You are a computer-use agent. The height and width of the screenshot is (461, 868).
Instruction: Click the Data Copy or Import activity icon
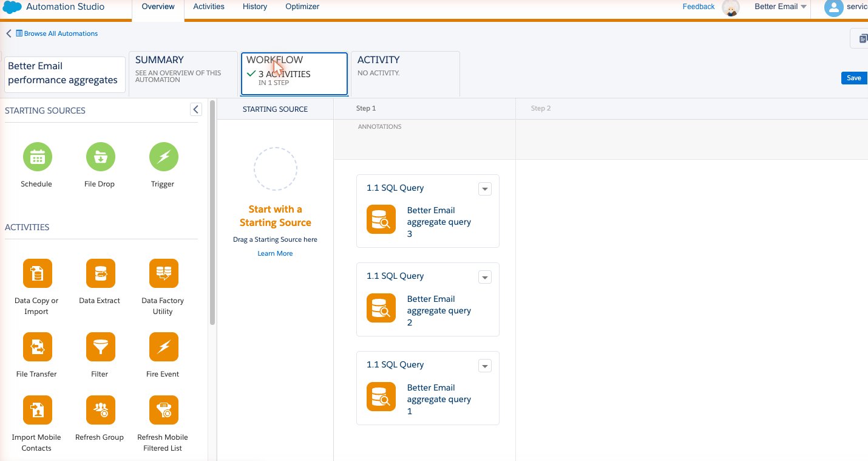pos(38,273)
